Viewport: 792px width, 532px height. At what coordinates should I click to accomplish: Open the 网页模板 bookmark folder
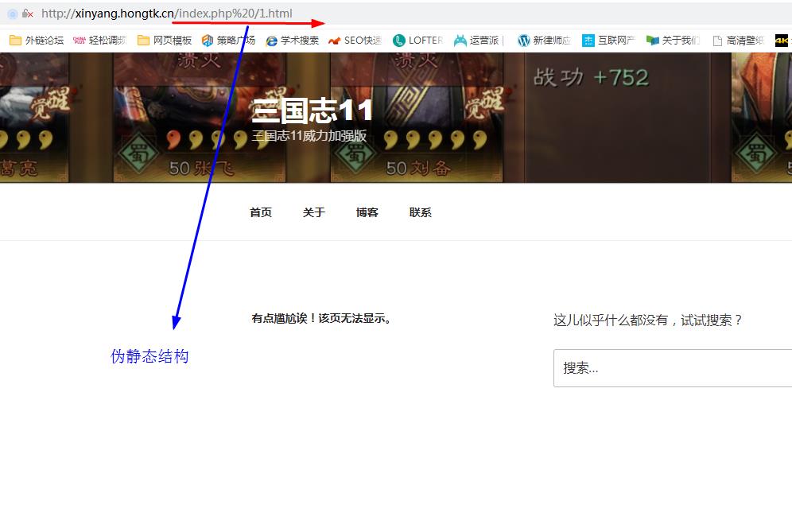(x=165, y=41)
